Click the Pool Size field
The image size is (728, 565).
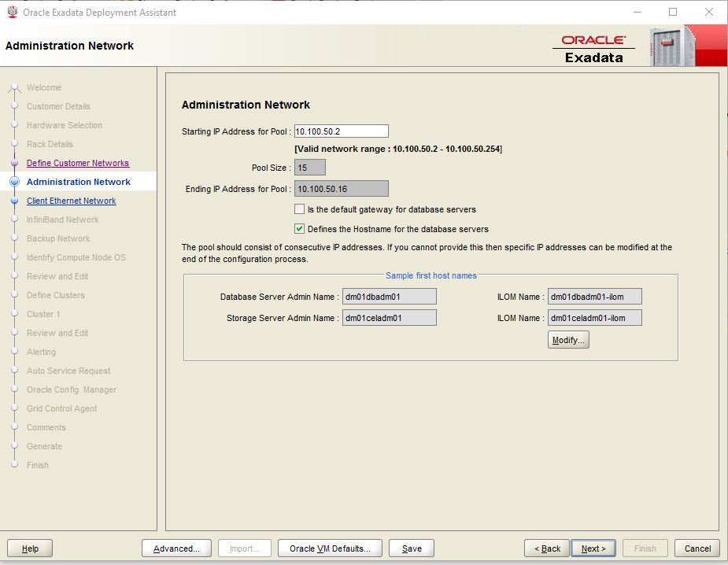tap(309, 168)
